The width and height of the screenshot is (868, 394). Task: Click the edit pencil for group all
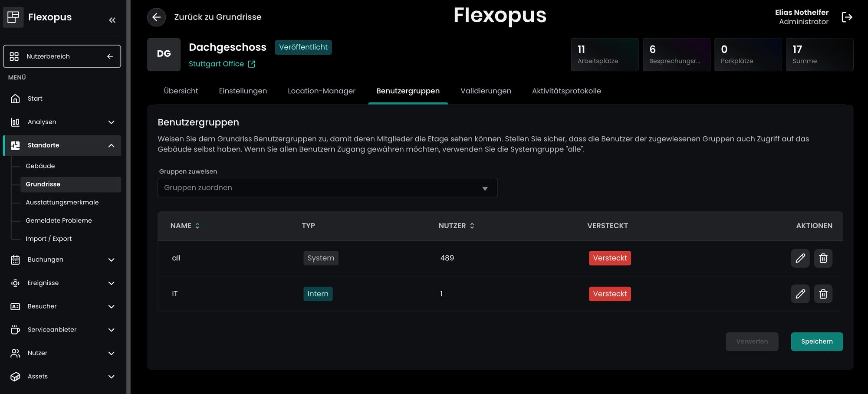pos(800,258)
